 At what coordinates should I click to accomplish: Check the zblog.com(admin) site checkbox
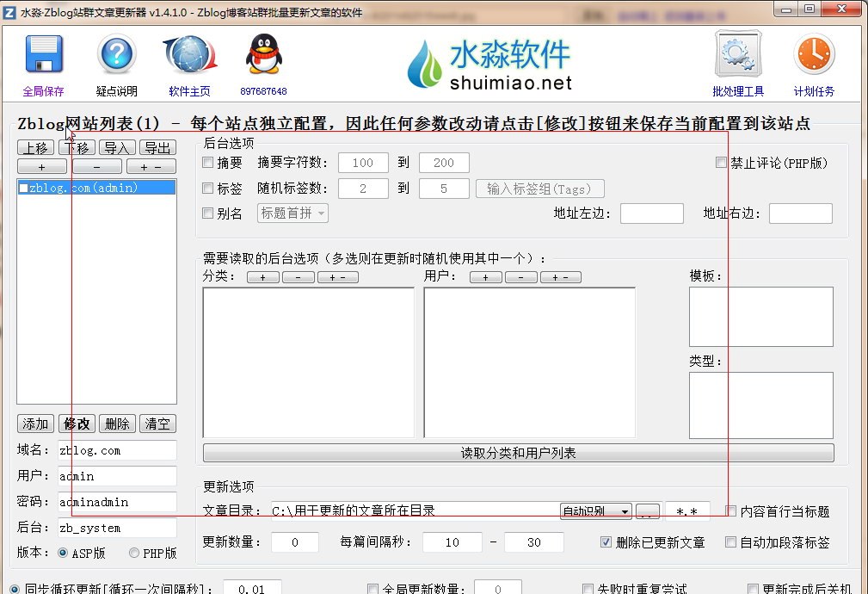(x=24, y=189)
